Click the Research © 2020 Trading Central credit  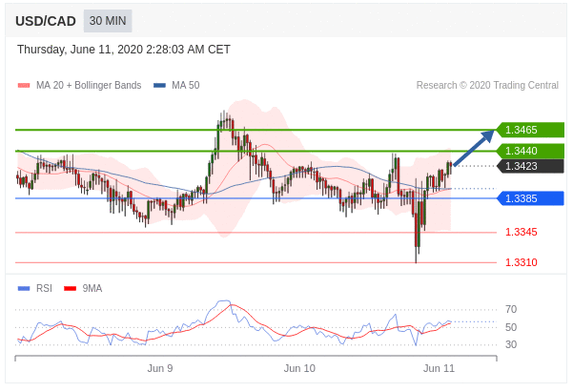pos(487,85)
